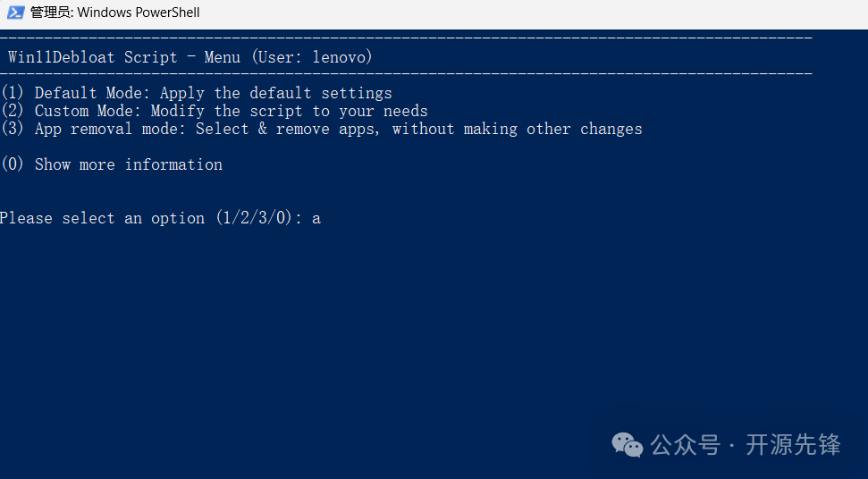
Task: Click the '(User: lenovo)' text in header
Action: click(x=312, y=57)
